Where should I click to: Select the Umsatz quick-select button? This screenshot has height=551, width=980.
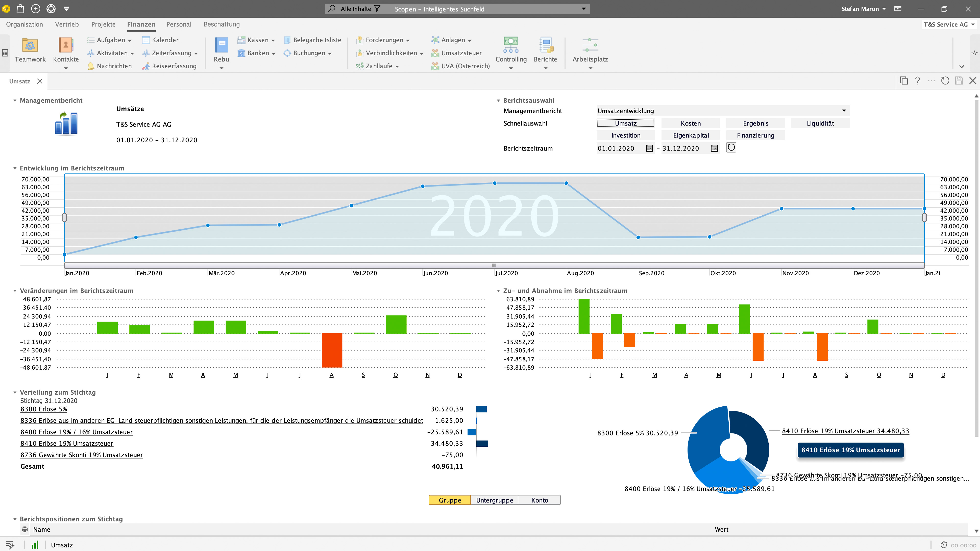624,123
